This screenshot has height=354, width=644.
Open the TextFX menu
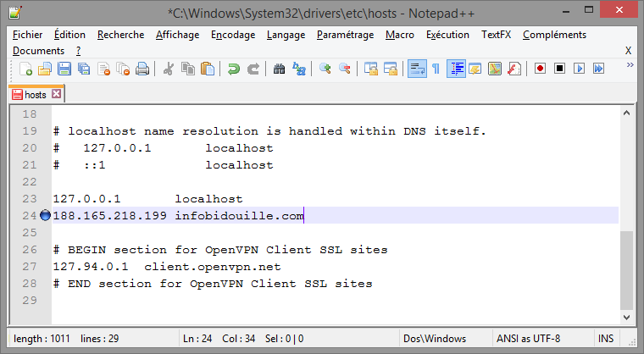click(497, 35)
